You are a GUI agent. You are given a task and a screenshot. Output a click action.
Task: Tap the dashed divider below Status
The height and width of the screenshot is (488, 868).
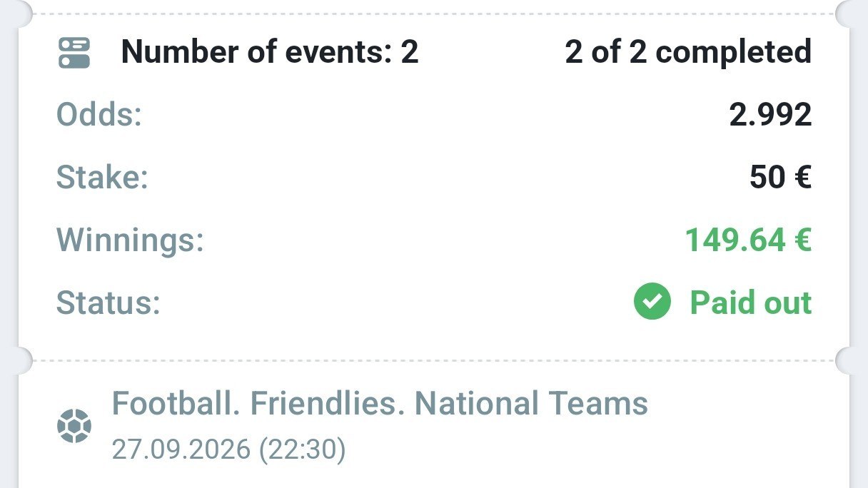[434, 360]
